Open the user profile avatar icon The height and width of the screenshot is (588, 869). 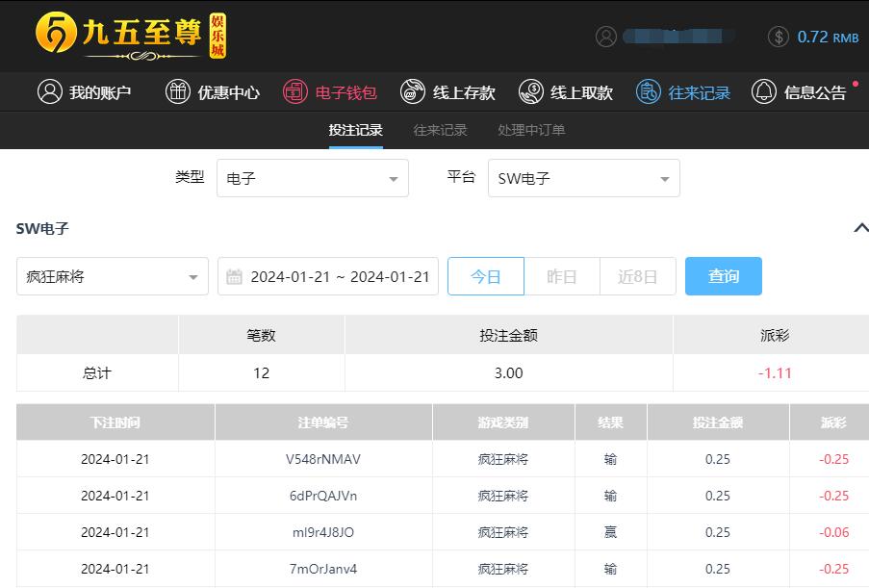[x=606, y=37]
